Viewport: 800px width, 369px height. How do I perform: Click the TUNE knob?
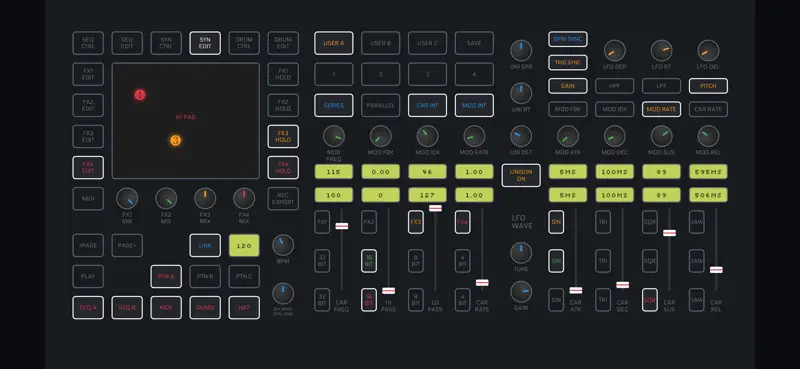[x=521, y=253]
